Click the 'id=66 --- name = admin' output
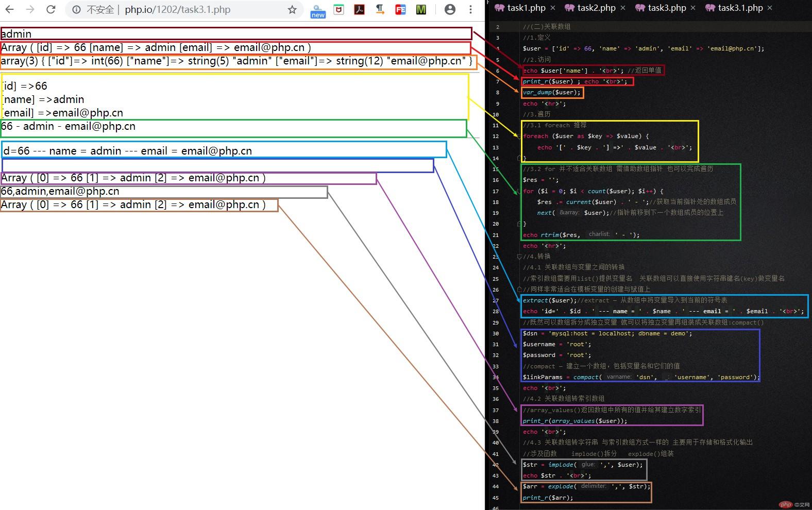Image resolution: width=812 pixels, height=510 pixels. point(128,151)
